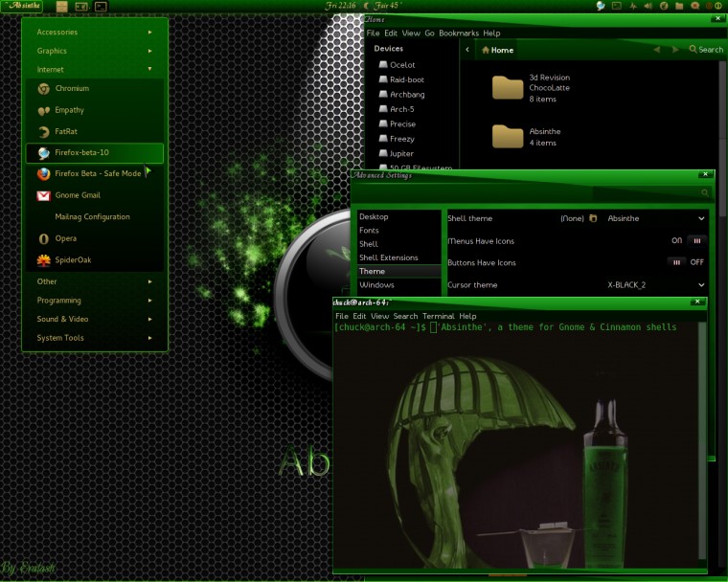728x582 pixels.
Task: Open Terminal menu in the terminal window
Action: click(439, 316)
